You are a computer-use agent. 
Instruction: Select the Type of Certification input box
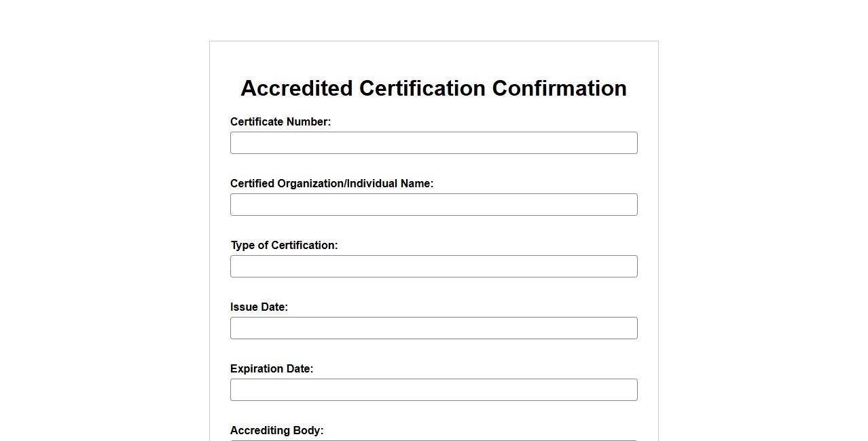coord(433,267)
